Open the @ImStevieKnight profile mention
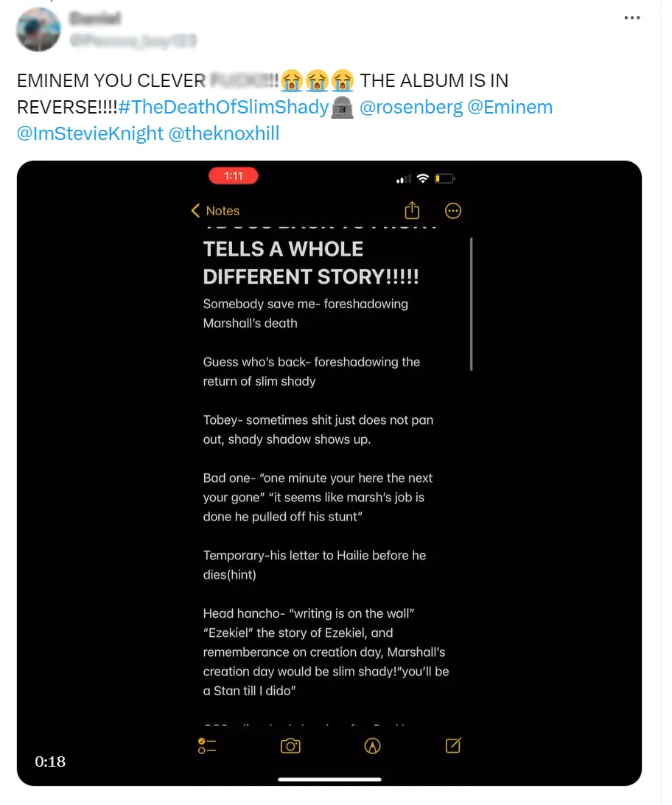This screenshot has height=805, width=672. tap(90, 133)
